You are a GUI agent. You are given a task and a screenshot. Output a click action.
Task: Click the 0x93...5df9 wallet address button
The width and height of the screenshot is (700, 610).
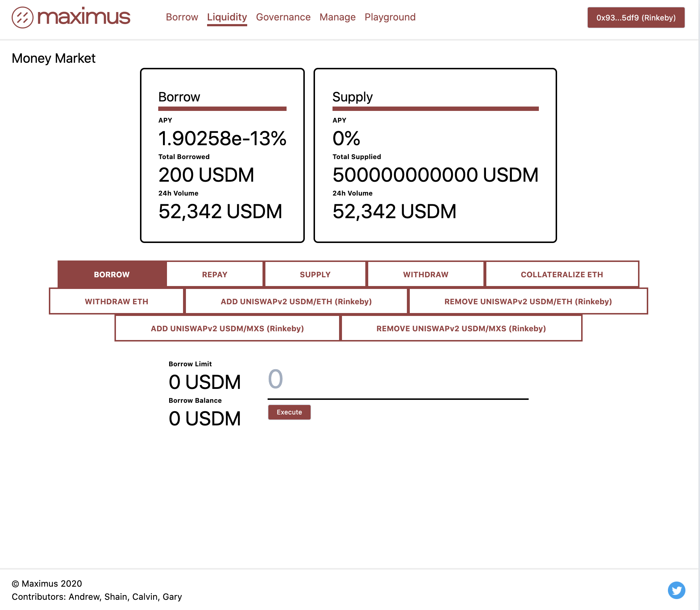point(635,18)
